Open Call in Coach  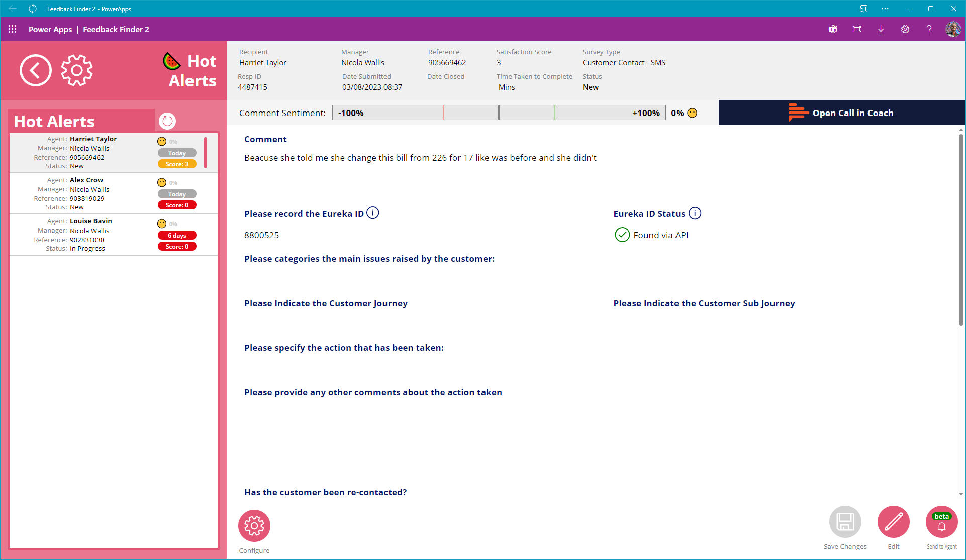[841, 113]
